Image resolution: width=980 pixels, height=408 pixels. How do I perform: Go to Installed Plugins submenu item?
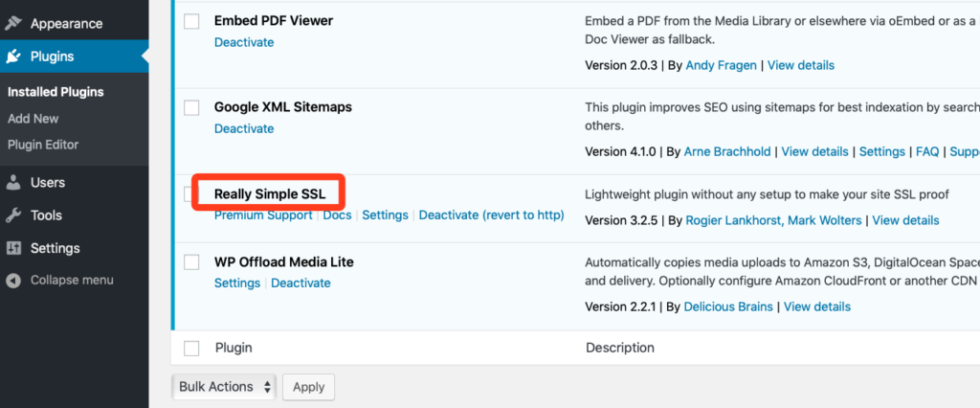pyautogui.click(x=56, y=92)
